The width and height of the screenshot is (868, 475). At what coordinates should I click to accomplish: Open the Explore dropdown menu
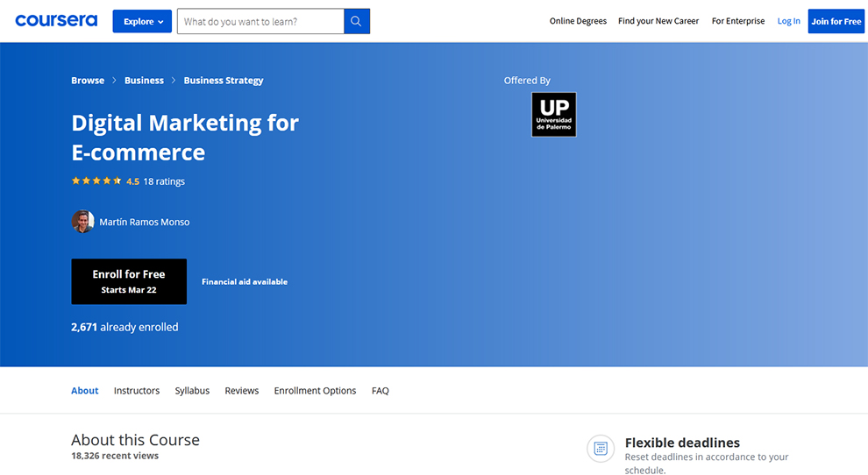click(x=142, y=21)
